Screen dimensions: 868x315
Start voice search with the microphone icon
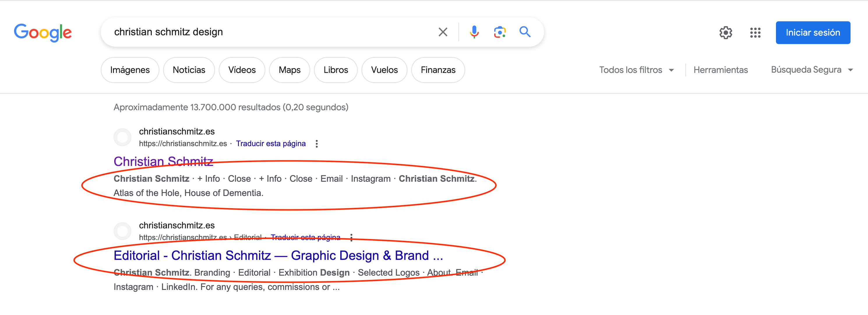point(474,32)
